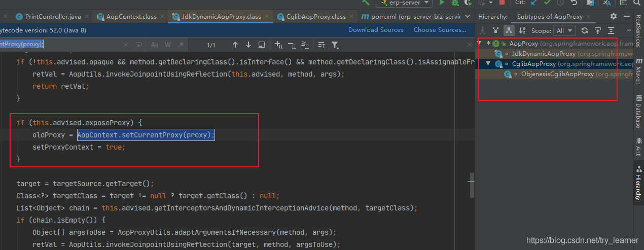This screenshot has width=644, height=250.
Task: Collapse AopProxy hierarchy node
Action: [480, 43]
